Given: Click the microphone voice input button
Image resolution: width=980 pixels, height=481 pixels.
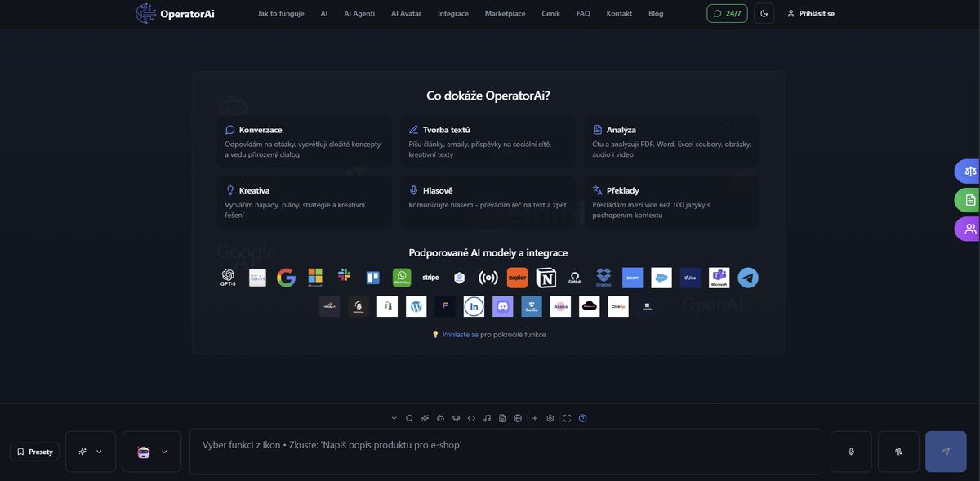Looking at the screenshot, I should (x=851, y=452).
